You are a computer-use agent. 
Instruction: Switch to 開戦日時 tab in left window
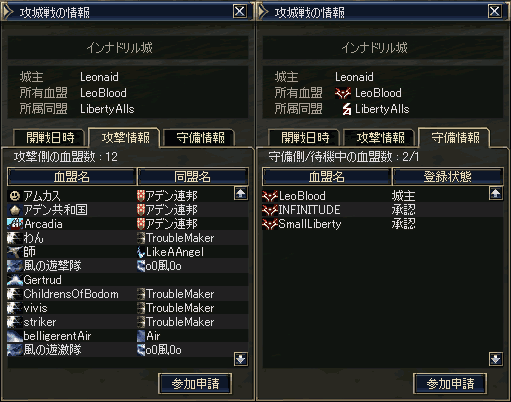point(50,137)
